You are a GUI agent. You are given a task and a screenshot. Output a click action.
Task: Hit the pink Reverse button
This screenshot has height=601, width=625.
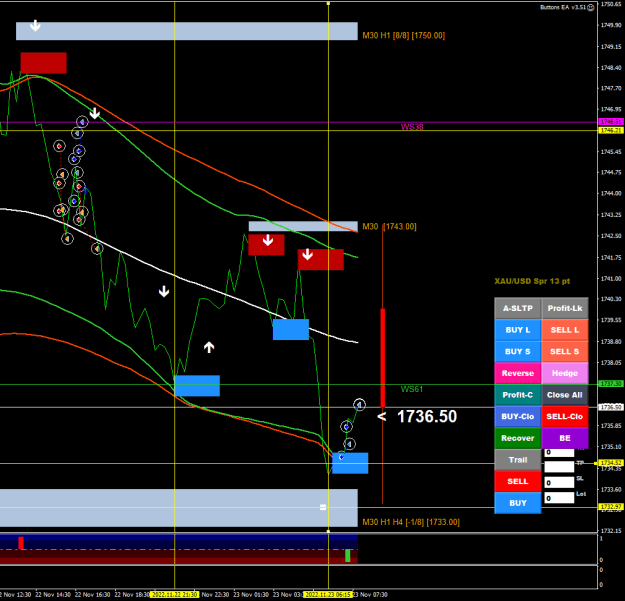coord(518,373)
